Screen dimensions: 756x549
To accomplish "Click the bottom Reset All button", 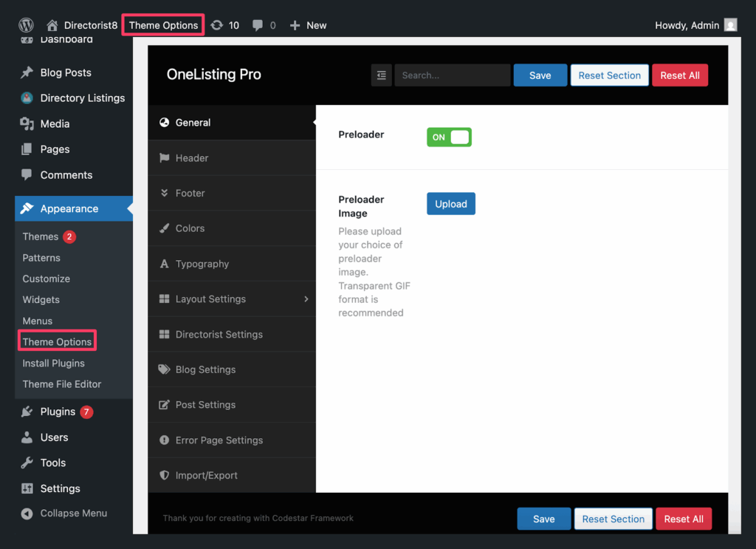I will 683,519.
